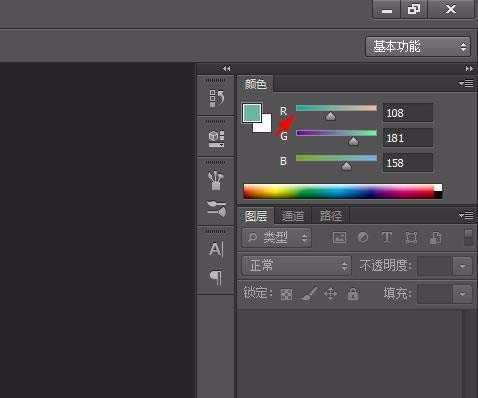
Task: Toggle lock position (move) icon
Action: pyautogui.click(x=331, y=294)
